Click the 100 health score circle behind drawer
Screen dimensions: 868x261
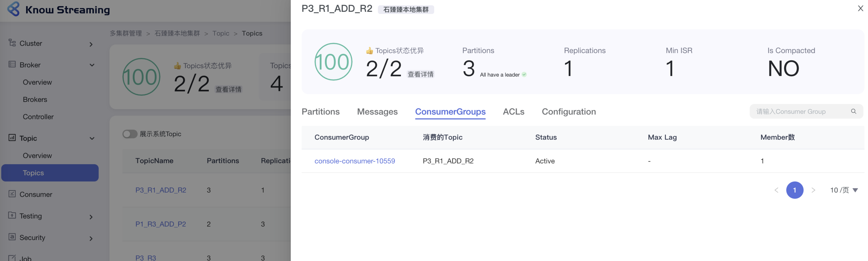click(141, 77)
